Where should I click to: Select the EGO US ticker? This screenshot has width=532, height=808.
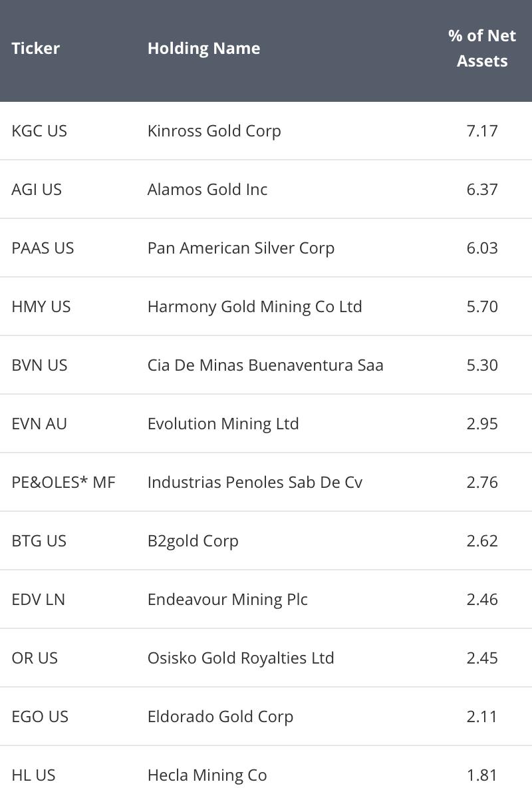pyautogui.click(x=40, y=717)
